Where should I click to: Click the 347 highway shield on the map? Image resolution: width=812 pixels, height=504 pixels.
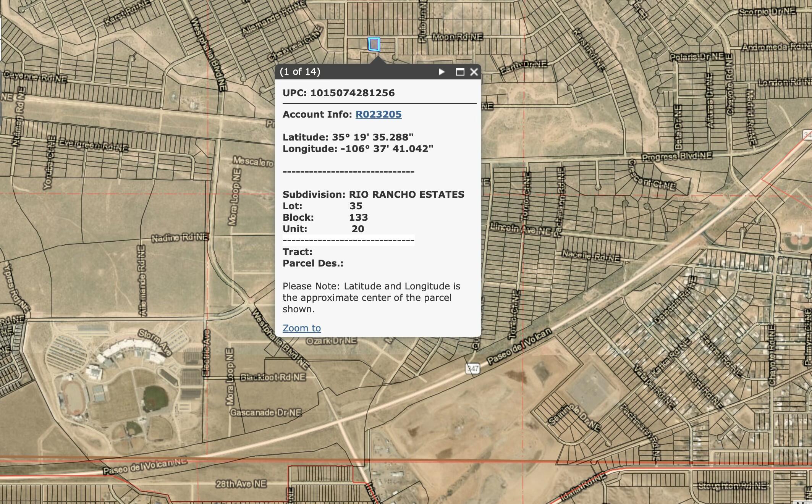coord(472,369)
